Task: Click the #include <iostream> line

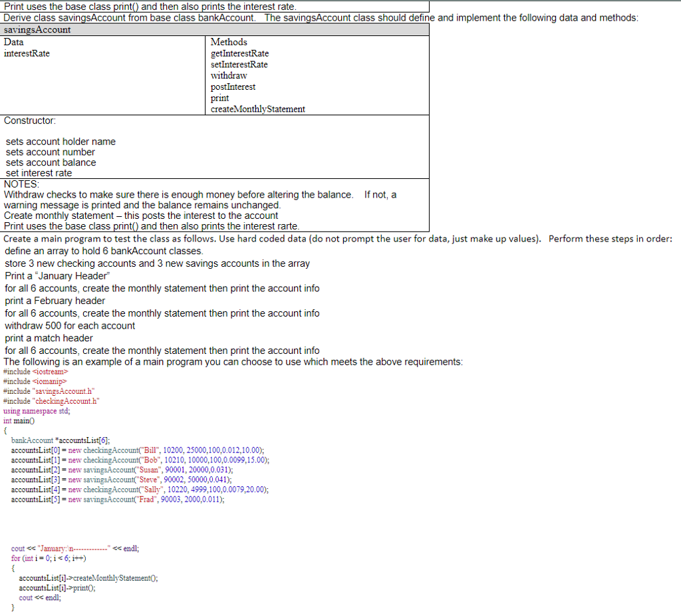Action: [x=36, y=372]
